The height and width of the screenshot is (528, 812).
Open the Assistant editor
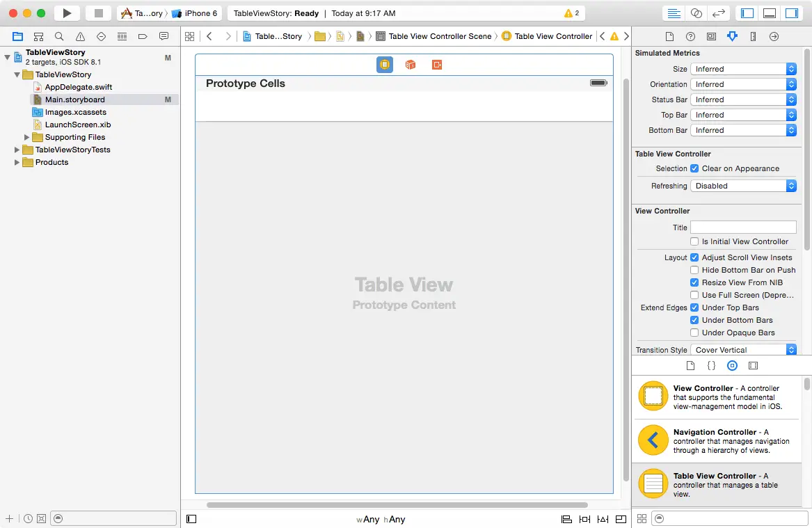(x=696, y=13)
